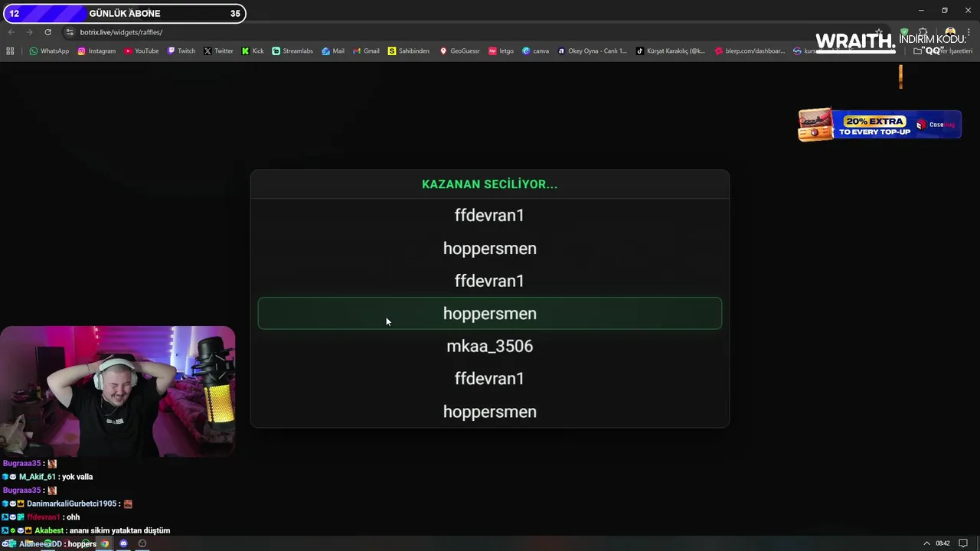Screen dimensions: 980x551
Task: Click the Chrome apps grid icon
Action: [10, 51]
